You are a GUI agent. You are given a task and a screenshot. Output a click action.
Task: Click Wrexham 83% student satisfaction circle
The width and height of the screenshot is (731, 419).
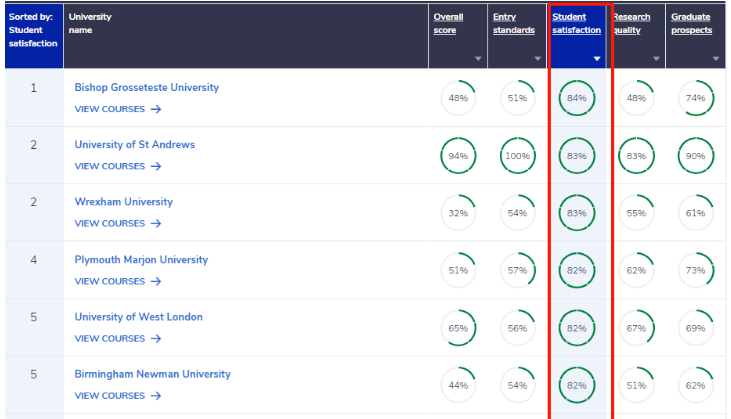coord(577,213)
